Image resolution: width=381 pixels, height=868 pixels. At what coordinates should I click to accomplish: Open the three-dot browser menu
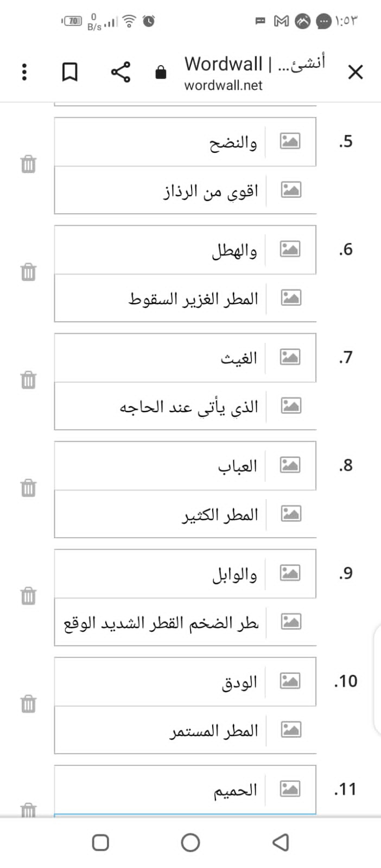click(x=24, y=72)
